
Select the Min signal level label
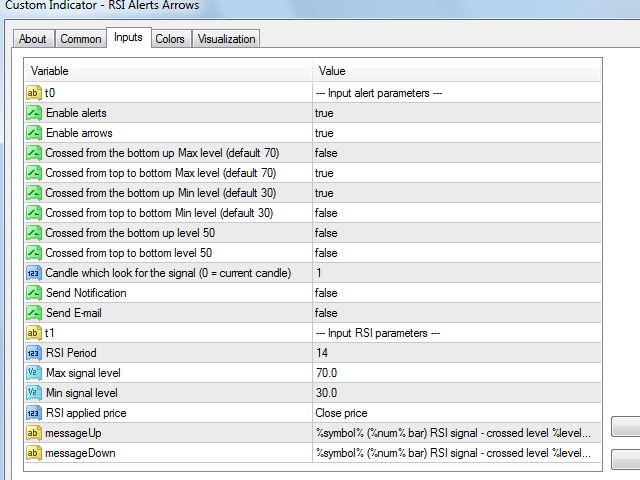(x=82, y=393)
